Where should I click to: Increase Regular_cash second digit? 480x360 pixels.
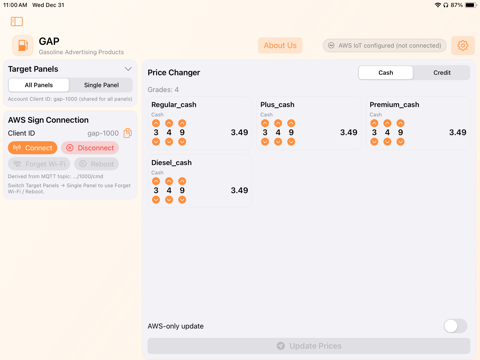coord(169,123)
